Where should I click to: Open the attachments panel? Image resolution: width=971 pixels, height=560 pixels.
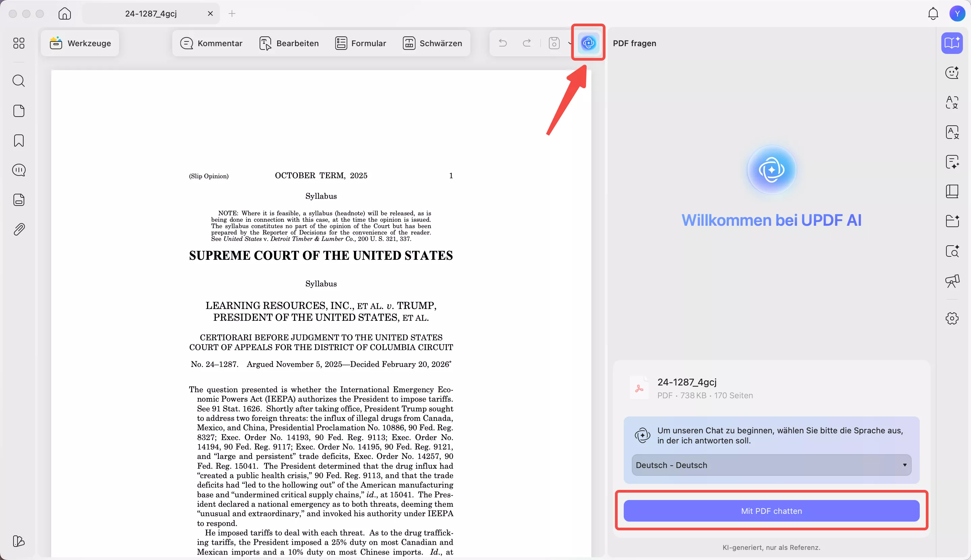pyautogui.click(x=19, y=229)
